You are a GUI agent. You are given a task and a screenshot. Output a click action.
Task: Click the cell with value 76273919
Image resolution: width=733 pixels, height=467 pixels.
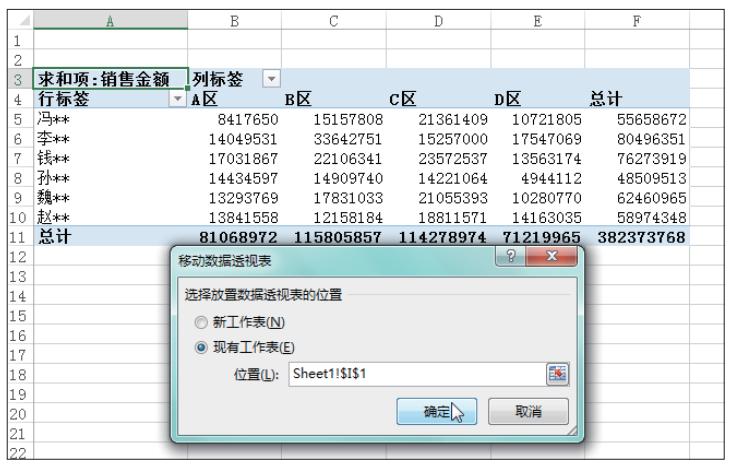[637, 158]
